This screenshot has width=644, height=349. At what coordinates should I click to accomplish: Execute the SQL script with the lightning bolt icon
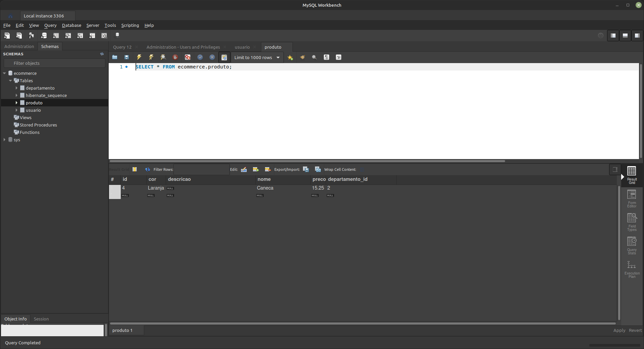click(139, 57)
